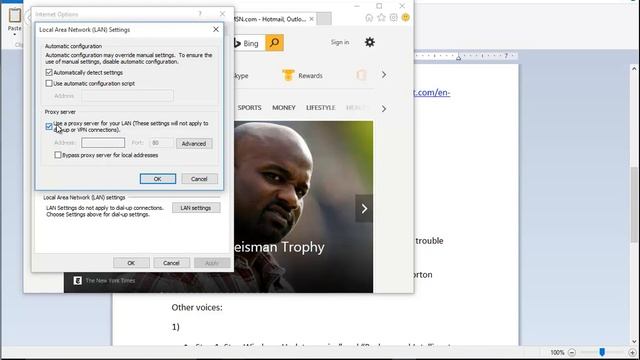Open browser Tools gear icon
The height and width of the screenshot is (360, 640).
(x=393, y=18)
